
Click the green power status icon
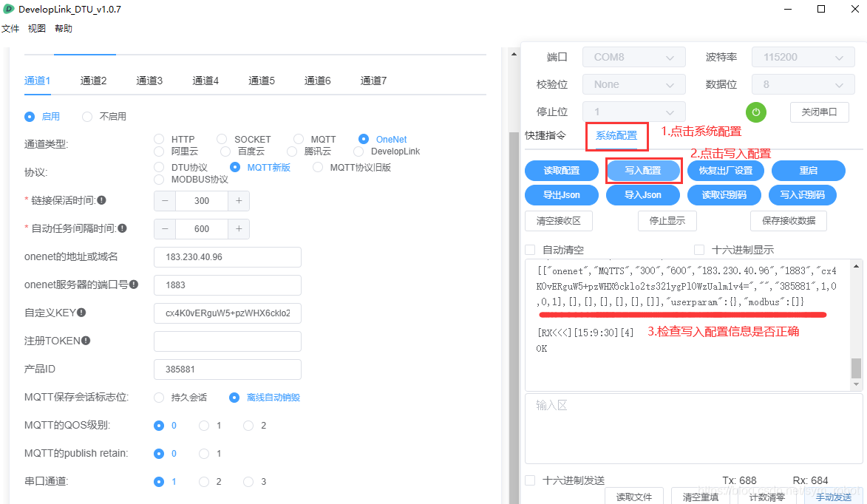click(756, 112)
